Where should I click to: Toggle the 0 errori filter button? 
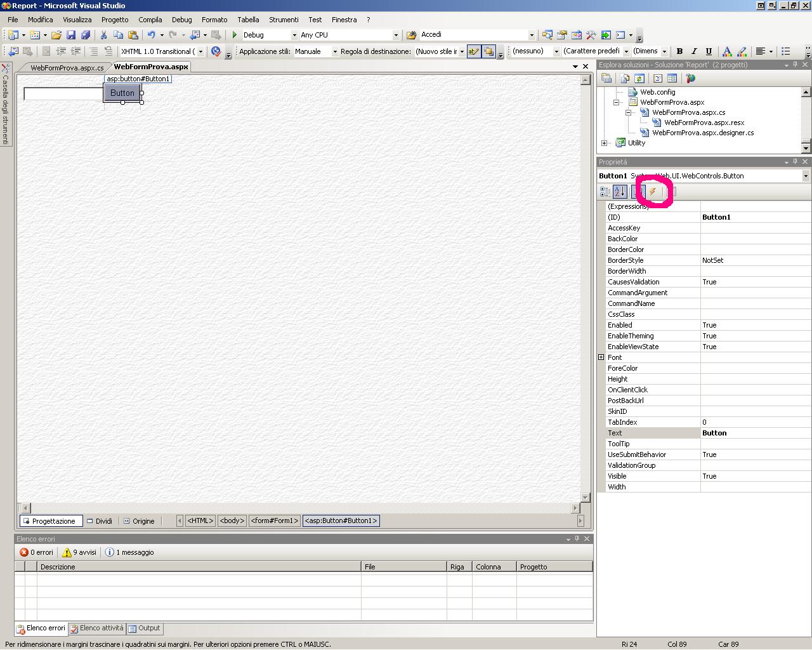37,552
